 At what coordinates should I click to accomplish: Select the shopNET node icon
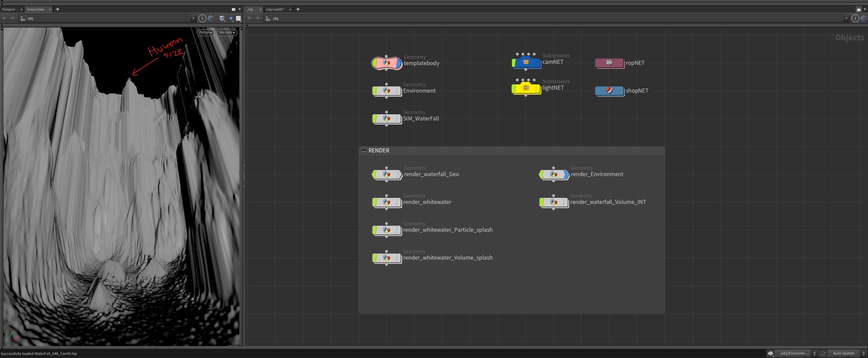609,91
